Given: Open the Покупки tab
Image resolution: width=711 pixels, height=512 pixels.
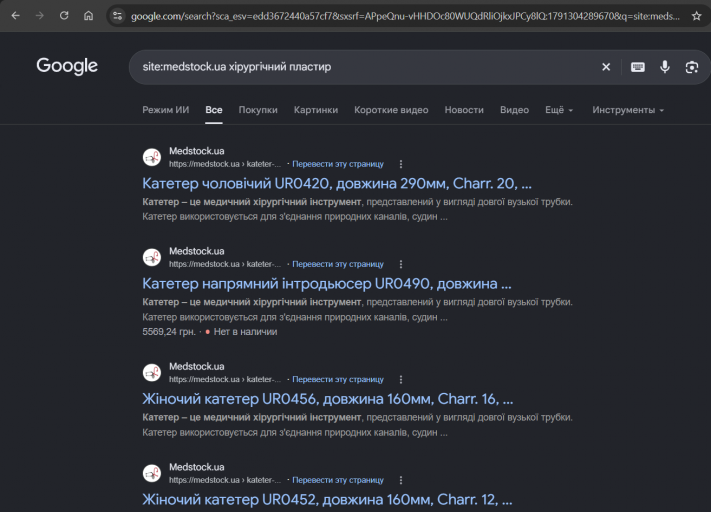Looking at the screenshot, I should tap(258, 110).
